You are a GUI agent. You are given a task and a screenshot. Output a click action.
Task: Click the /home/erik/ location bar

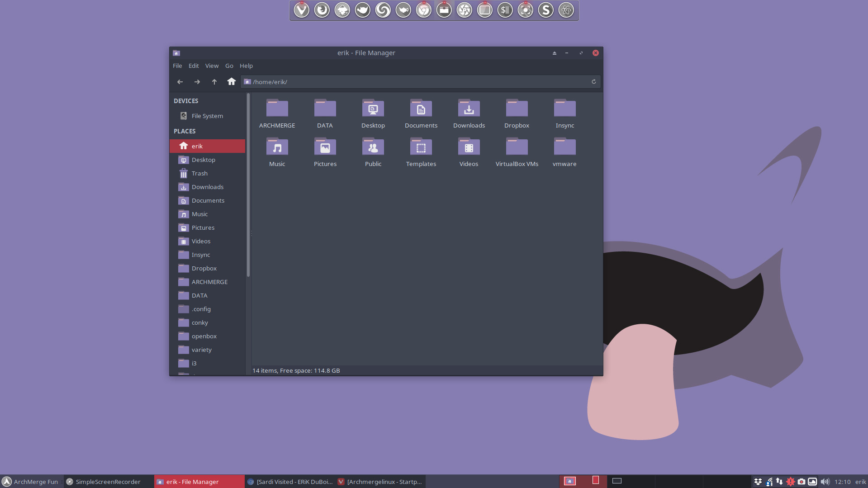coord(416,82)
